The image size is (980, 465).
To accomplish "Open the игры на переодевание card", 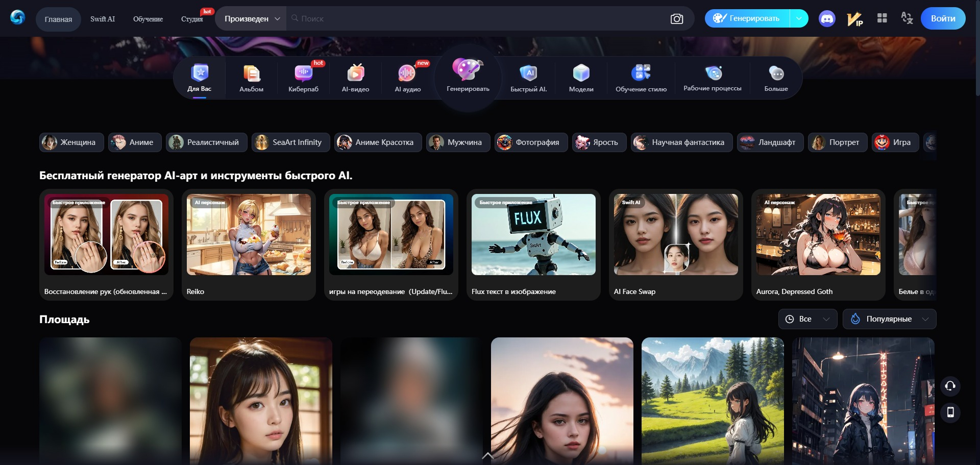I will coord(391,244).
